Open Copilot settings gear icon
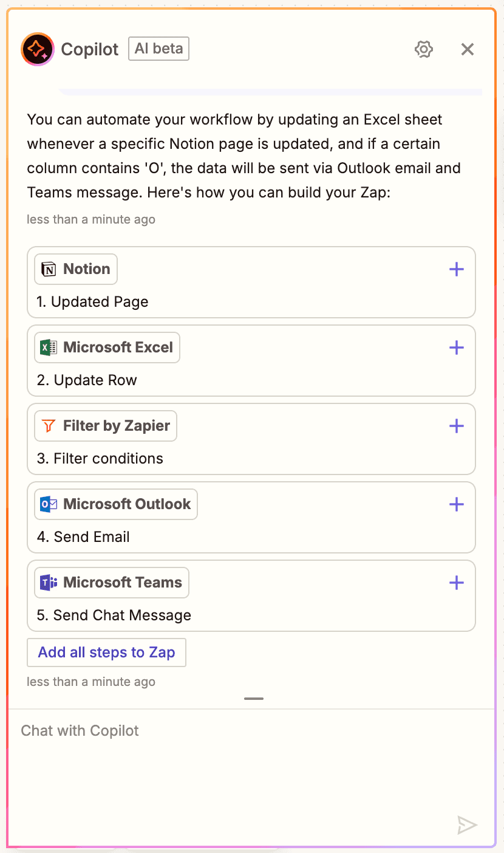 tap(424, 49)
